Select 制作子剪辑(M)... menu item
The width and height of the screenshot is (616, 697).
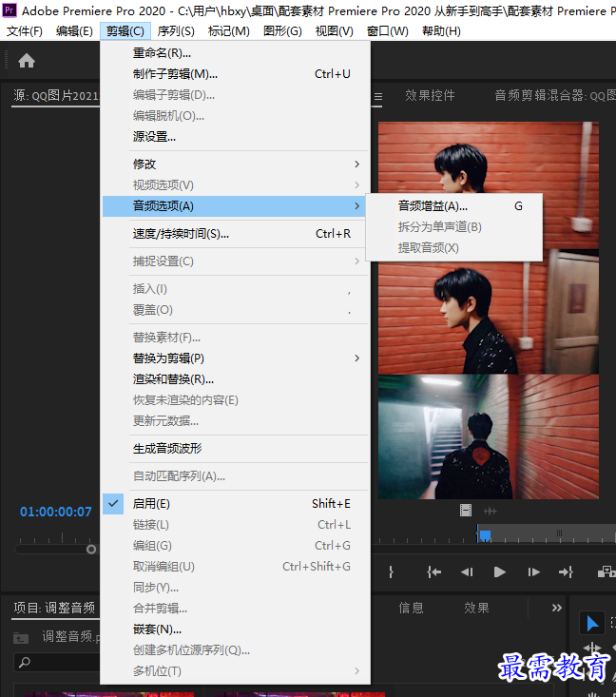[235, 74]
